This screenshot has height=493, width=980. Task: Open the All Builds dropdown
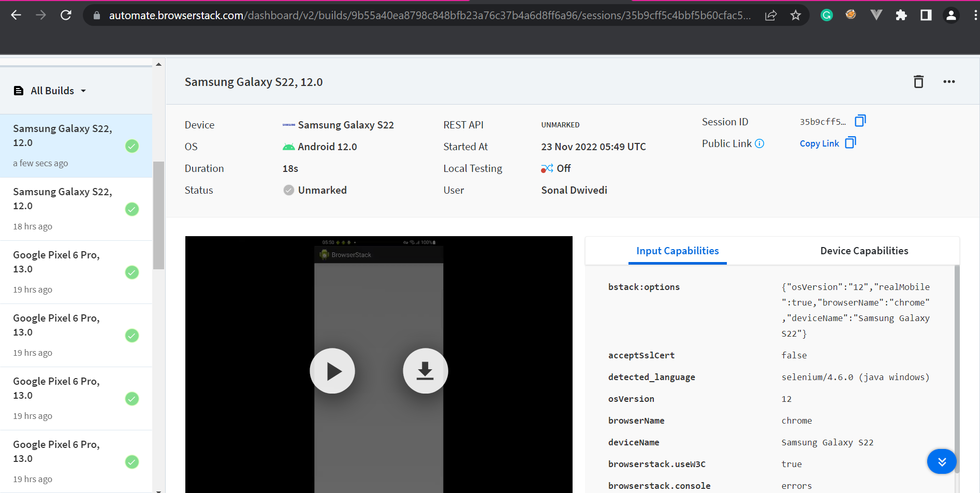(58, 91)
